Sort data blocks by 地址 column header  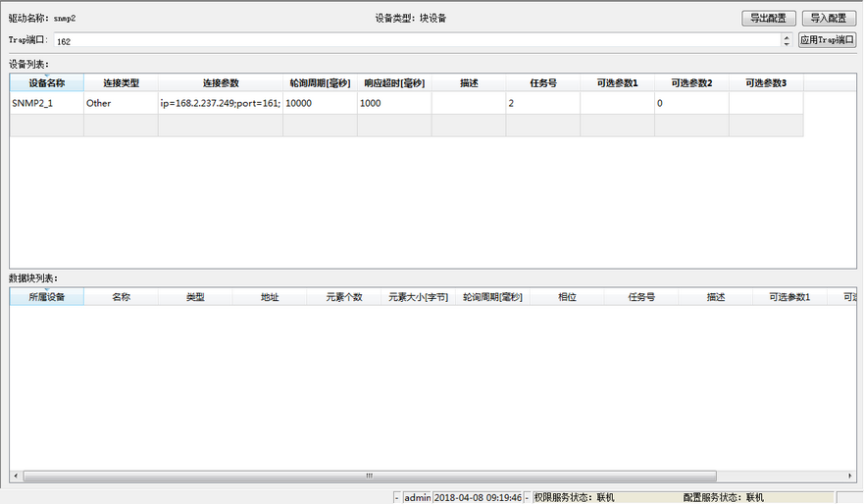click(x=270, y=297)
